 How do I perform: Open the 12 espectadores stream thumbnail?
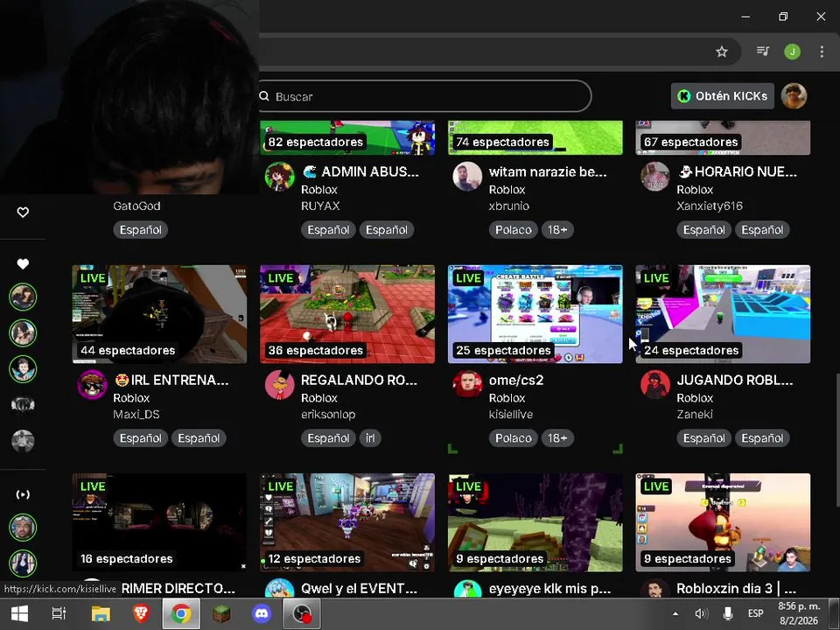[347, 522]
